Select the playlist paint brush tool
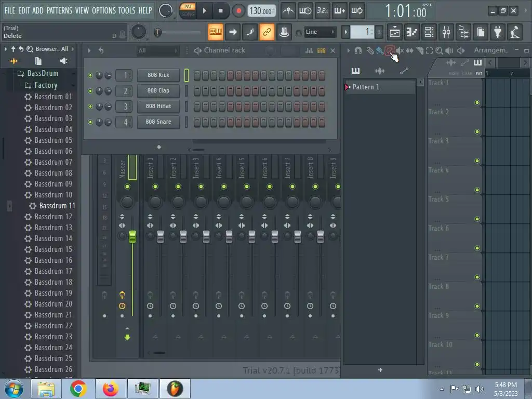This screenshot has height=399, width=532. (x=380, y=50)
